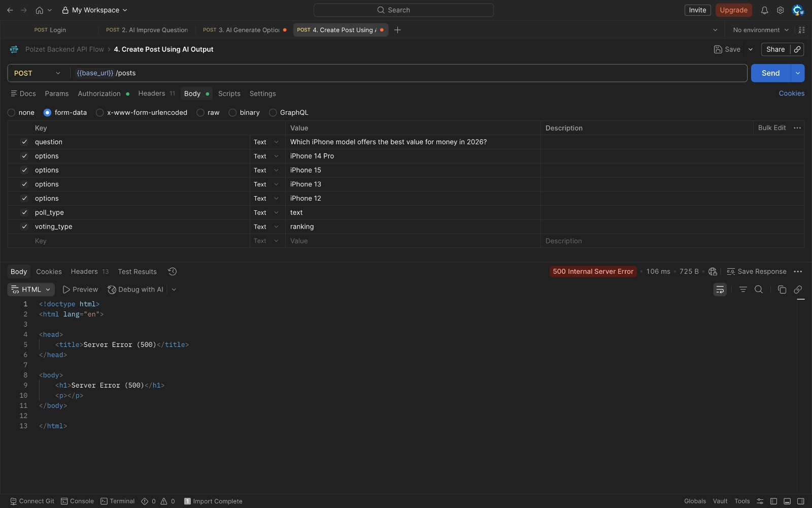Open the Cookies link
Screen dimensions: 812x508
[x=792, y=93]
